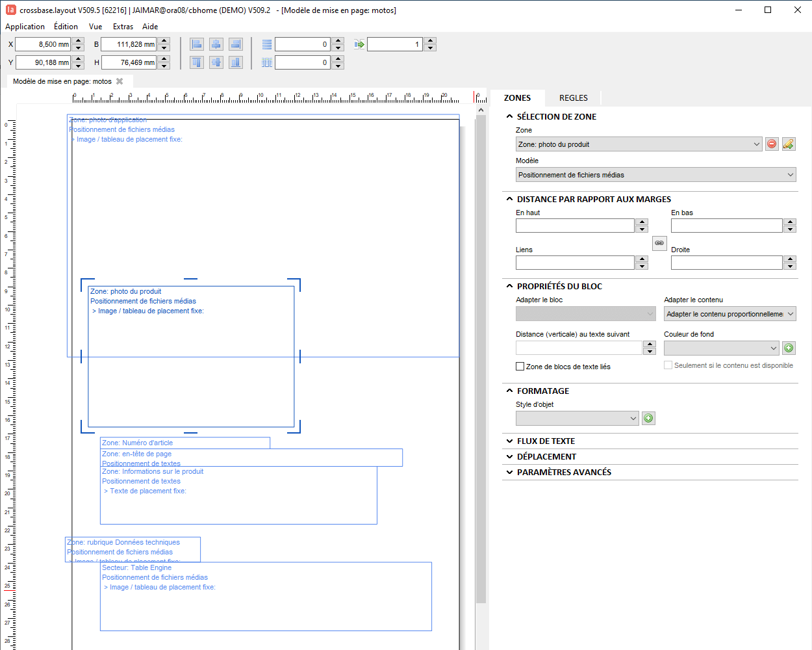812x650 pixels.
Task: Decrease the 'Droite' margin value
Action: [x=791, y=266]
